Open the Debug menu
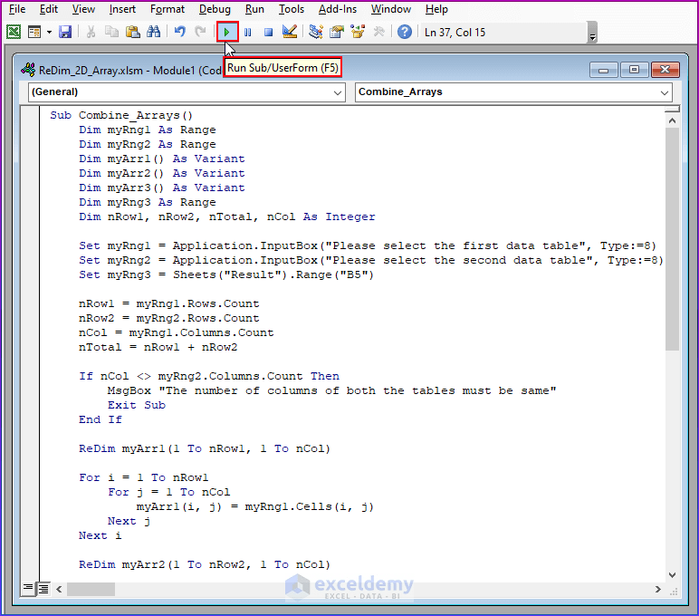 pos(215,9)
